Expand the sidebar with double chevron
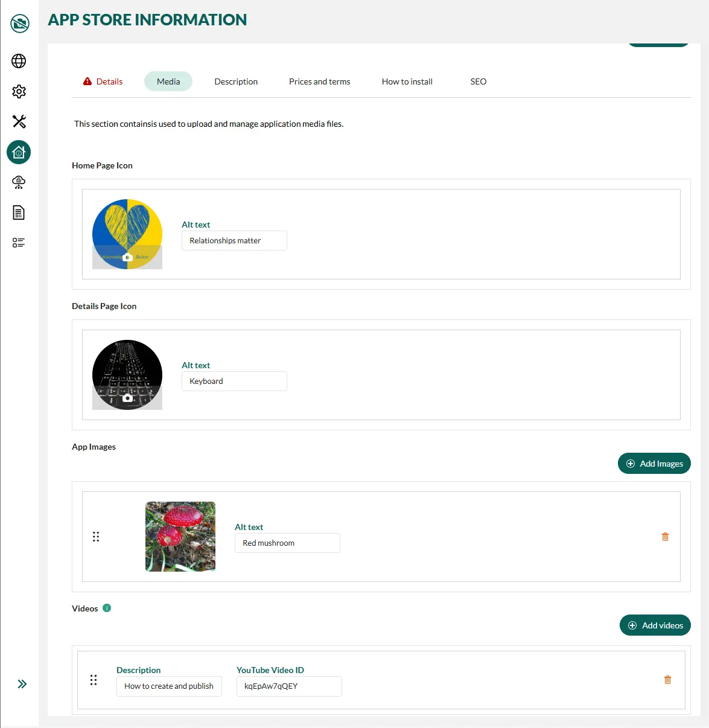Image resolution: width=709 pixels, height=728 pixels. tap(22, 684)
